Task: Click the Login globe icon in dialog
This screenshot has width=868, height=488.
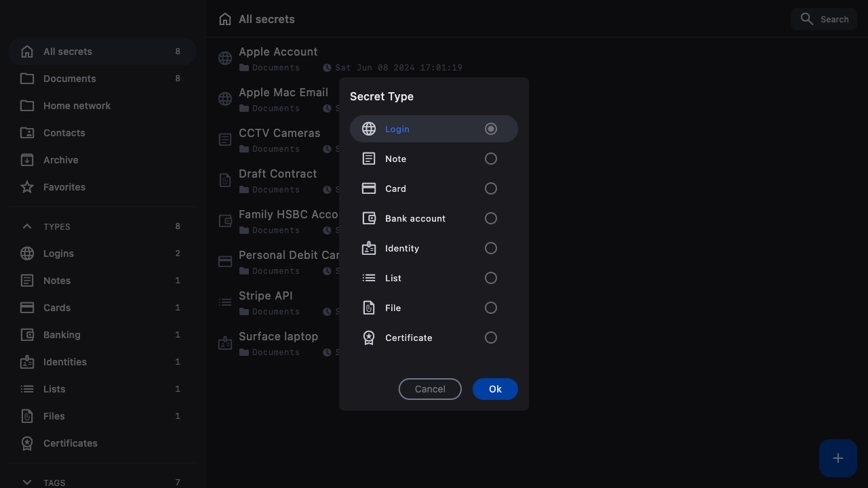Action: click(369, 129)
